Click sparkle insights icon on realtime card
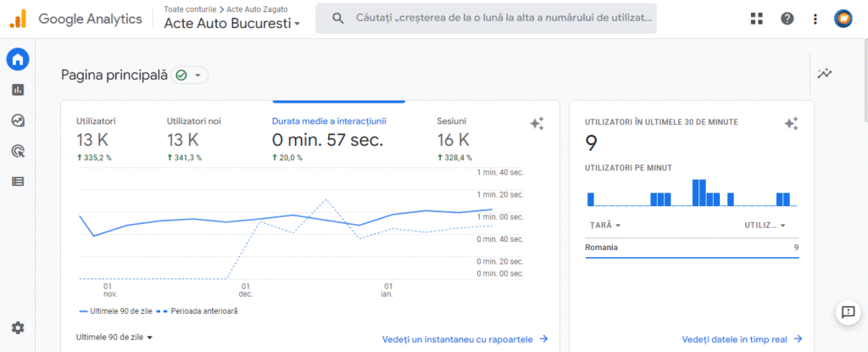The height and width of the screenshot is (352, 868). [x=791, y=124]
